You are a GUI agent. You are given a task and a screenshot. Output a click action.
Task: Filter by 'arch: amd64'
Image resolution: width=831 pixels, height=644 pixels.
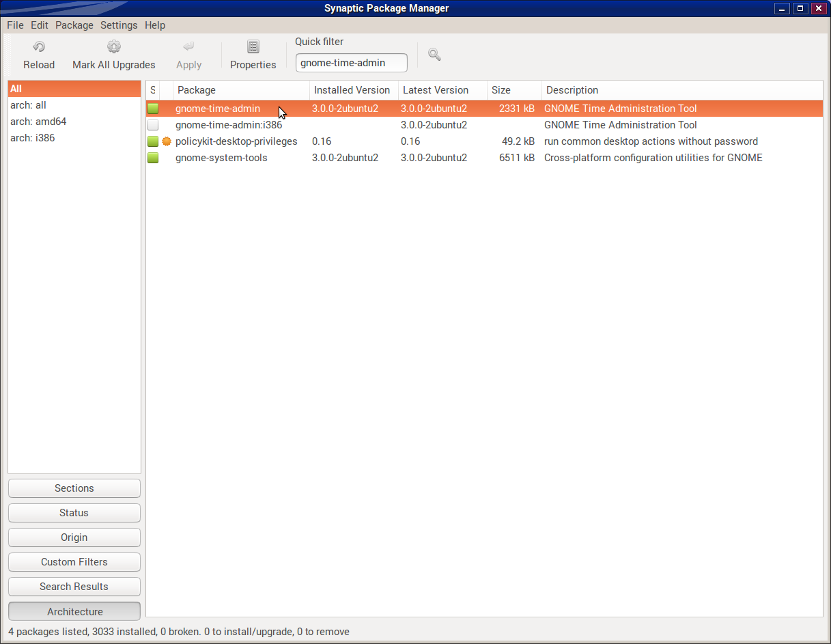pos(74,122)
